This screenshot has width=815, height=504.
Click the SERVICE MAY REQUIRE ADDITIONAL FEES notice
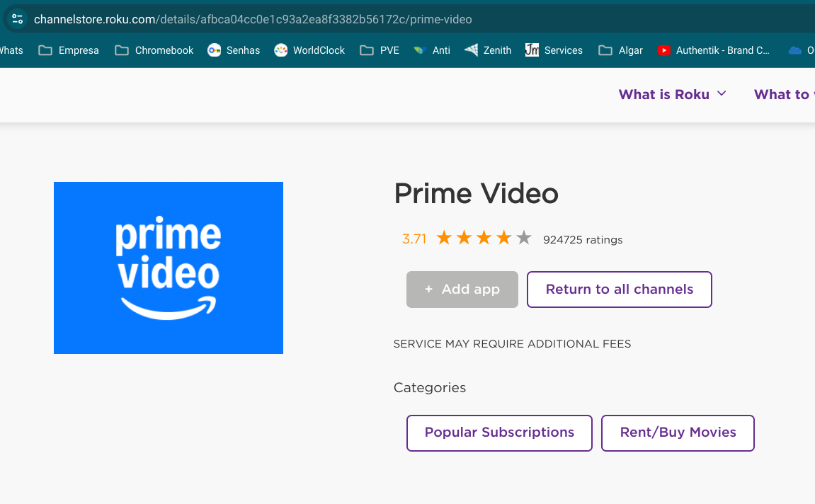coord(512,344)
